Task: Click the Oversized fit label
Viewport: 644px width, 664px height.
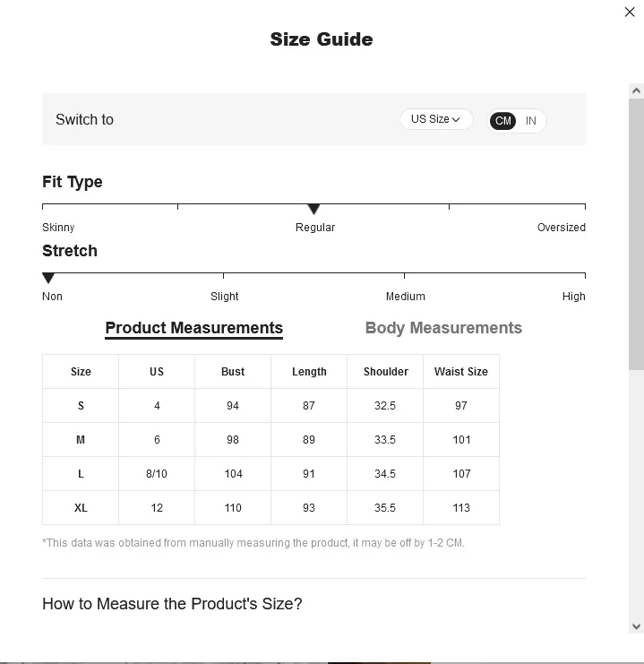Action: point(561,228)
